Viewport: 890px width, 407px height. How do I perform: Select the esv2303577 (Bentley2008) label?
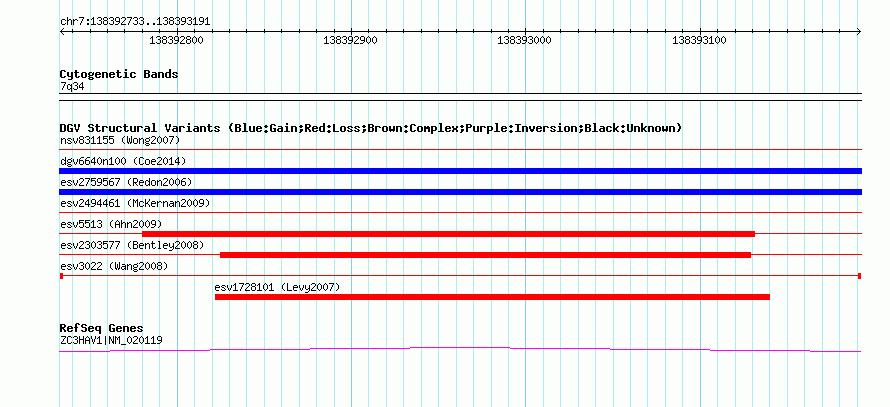pos(132,245)
